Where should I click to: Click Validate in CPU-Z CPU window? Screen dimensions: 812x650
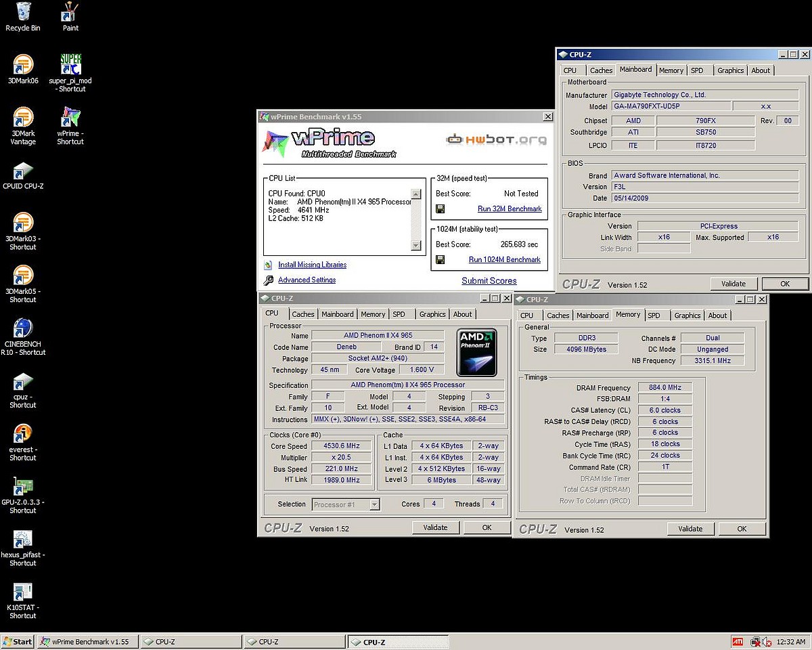coord(435,527)
